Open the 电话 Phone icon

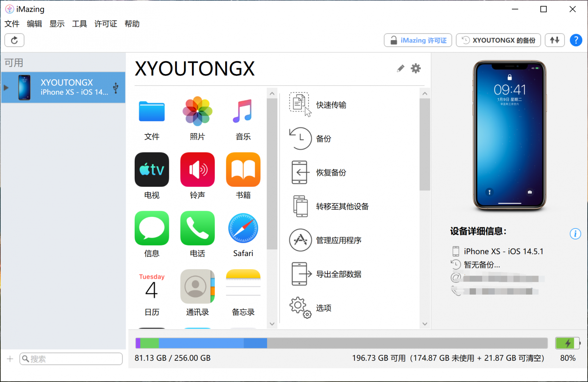pyautogui.click(x=197, y=228)
